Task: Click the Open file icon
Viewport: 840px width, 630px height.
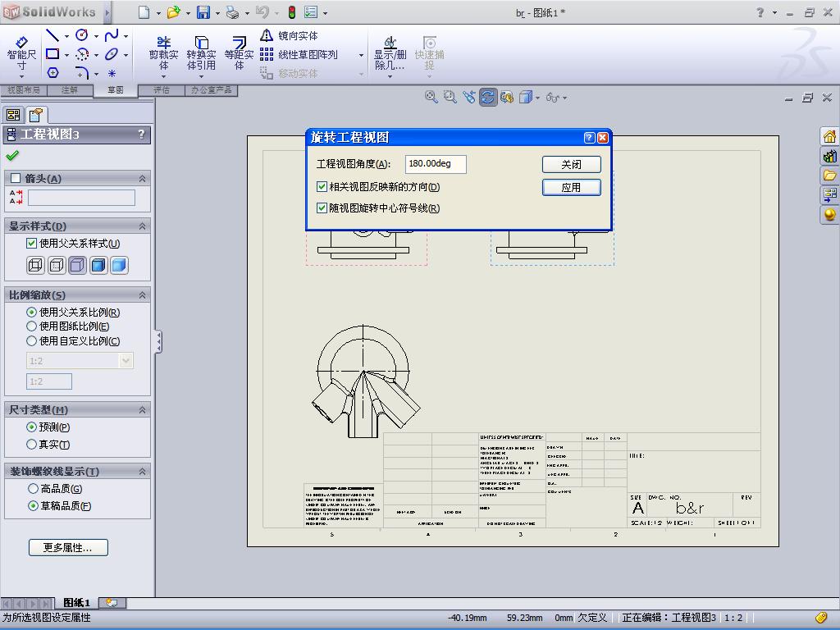Action: (173, 11)
